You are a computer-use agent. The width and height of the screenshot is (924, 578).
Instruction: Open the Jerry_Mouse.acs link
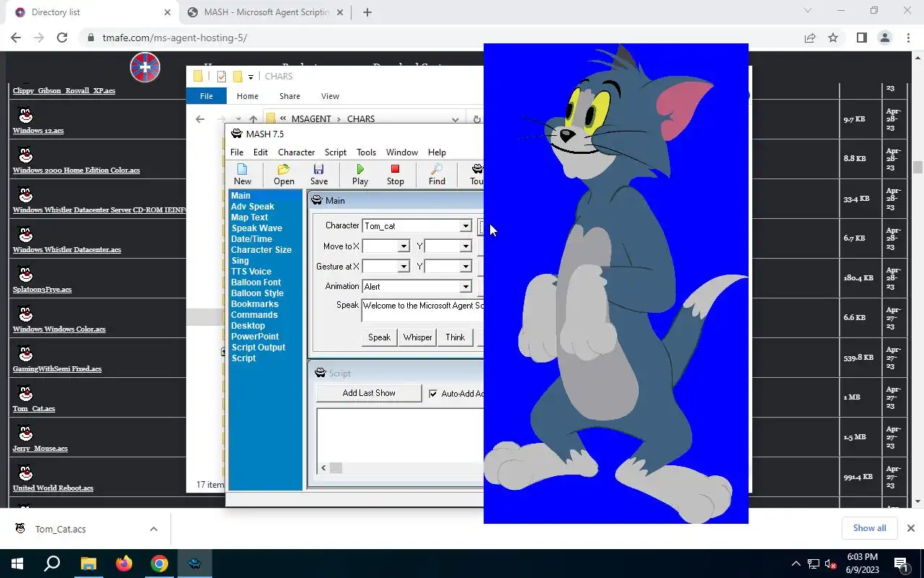coord(40,449)
